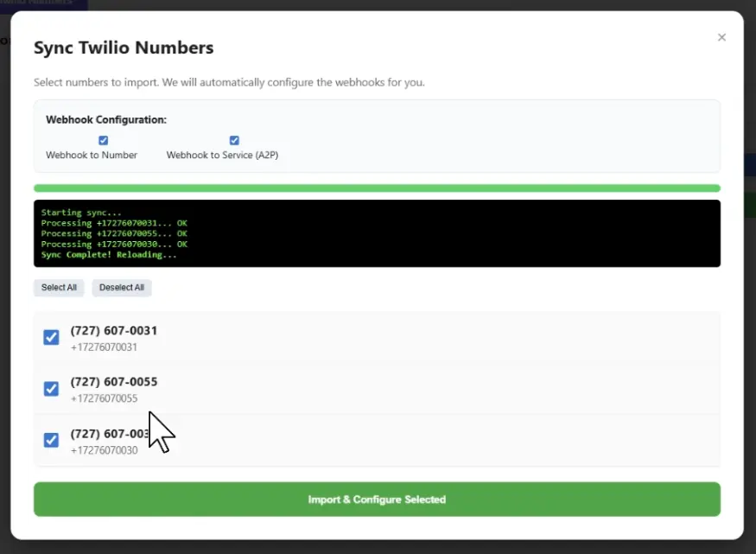Image resolution: width=756 pixels, height=554 pixels.
Task: Click the Select All button
Action: click(x=59, y=287)
